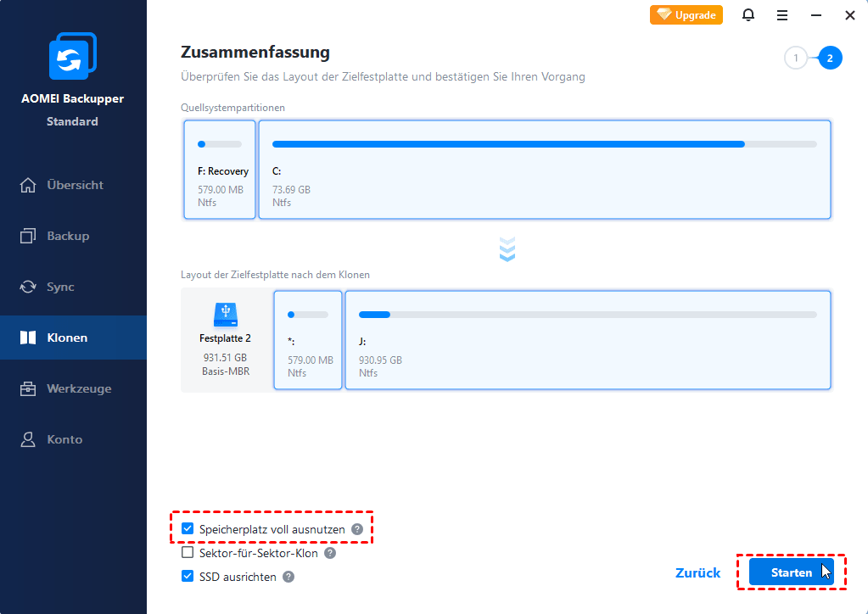Open the Übersicht sidebar section
Viewport: 868px width, 614px height.
pos(73,185)
